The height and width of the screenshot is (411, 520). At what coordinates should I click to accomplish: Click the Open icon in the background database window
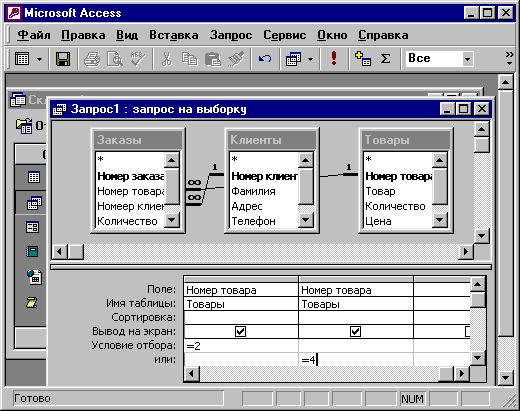point(24,126)
